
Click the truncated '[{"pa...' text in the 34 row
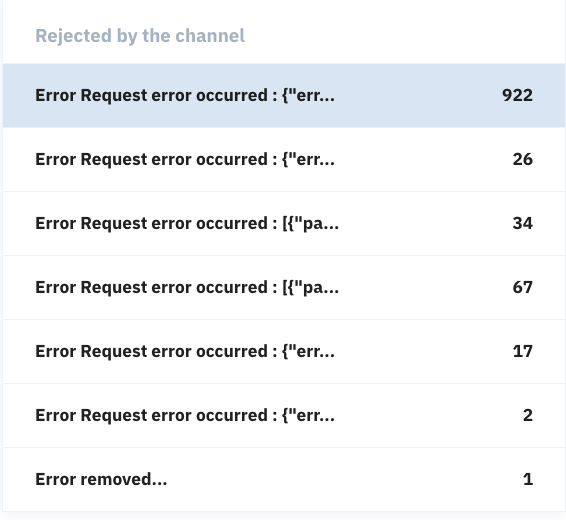pyautogui.click(x=311, y=223)
